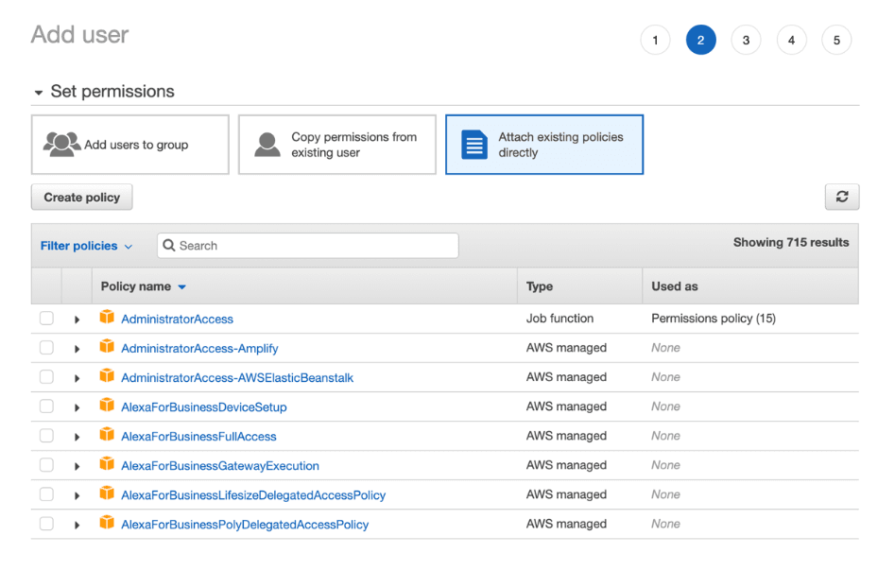
Task: Check the AdministratorAccess-Amplify checkbox
Action: tap(47, 347)
